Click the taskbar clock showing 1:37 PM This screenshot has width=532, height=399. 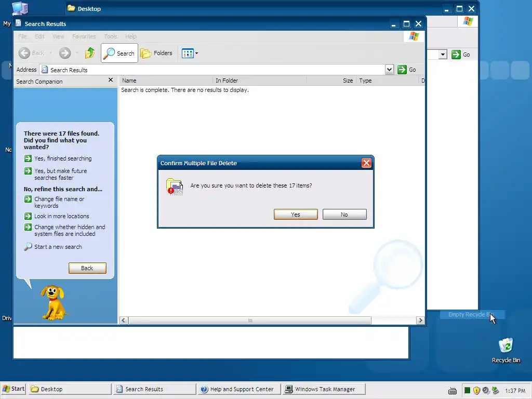pyautogui.click(x=515, y=391)
